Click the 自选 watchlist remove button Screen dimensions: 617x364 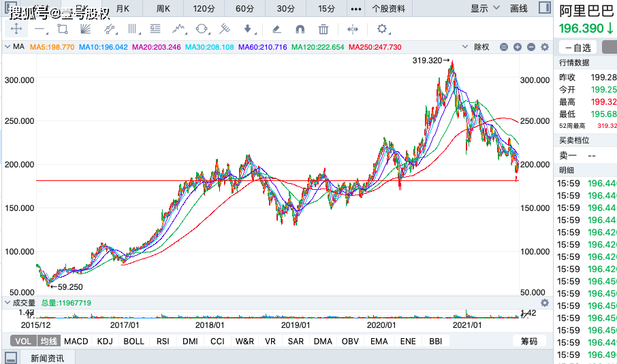[578, 48]
